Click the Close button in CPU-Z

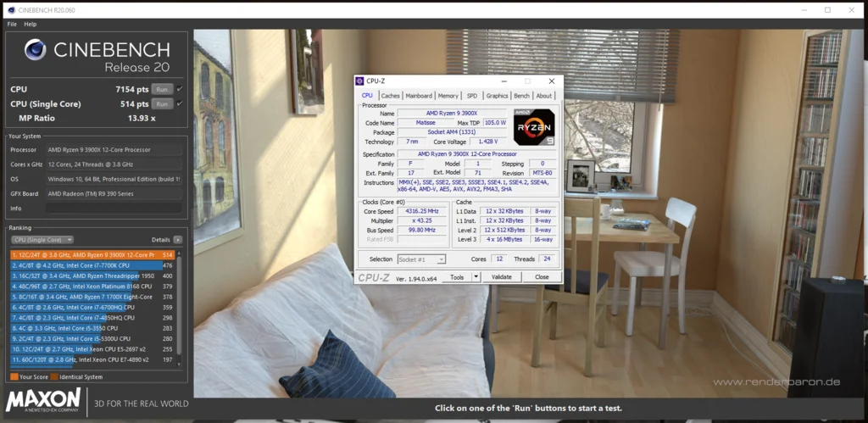542,277
